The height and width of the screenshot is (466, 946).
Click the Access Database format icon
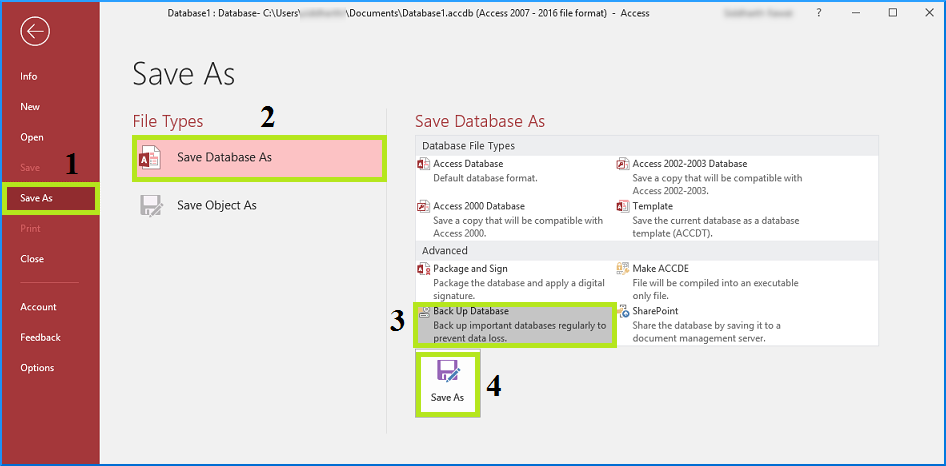click(x=424, y=164)
